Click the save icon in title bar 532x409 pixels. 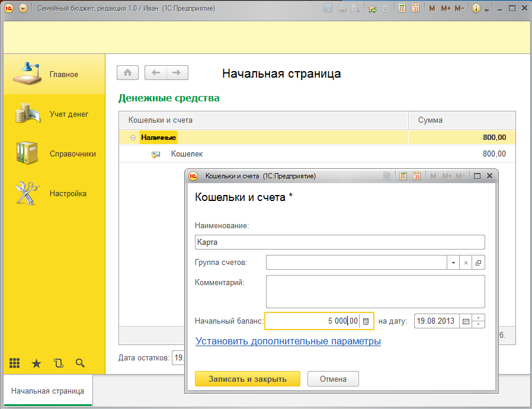point(328,8)
